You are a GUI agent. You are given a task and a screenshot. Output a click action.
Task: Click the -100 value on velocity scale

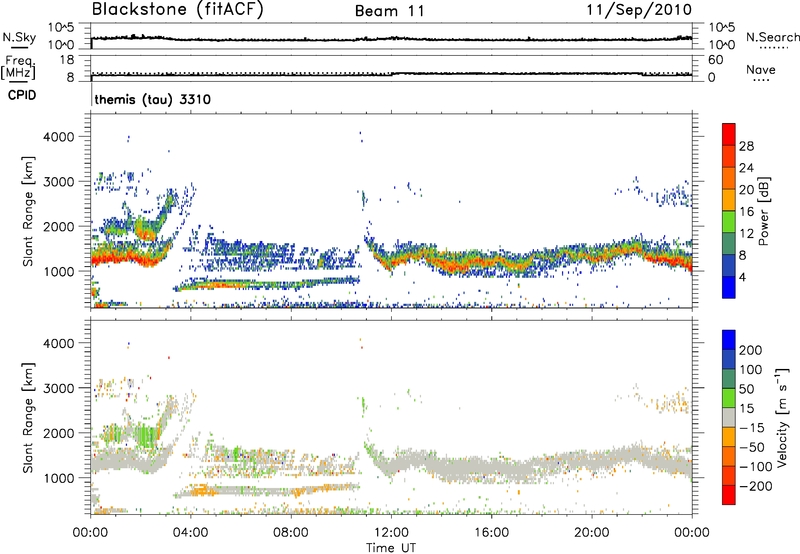point(756,467)
